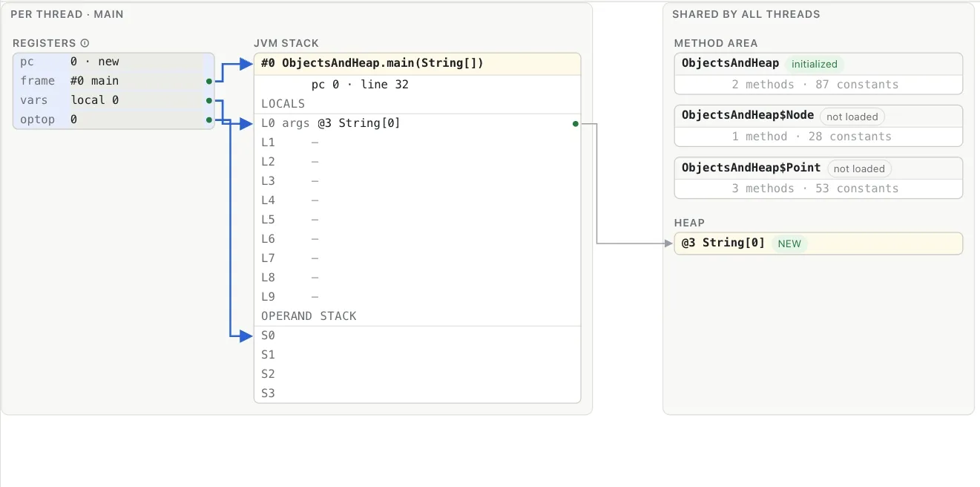Click the SHARED BY ALL THREADS heading
The image size is (980, 487).
(x=746, y=14)
